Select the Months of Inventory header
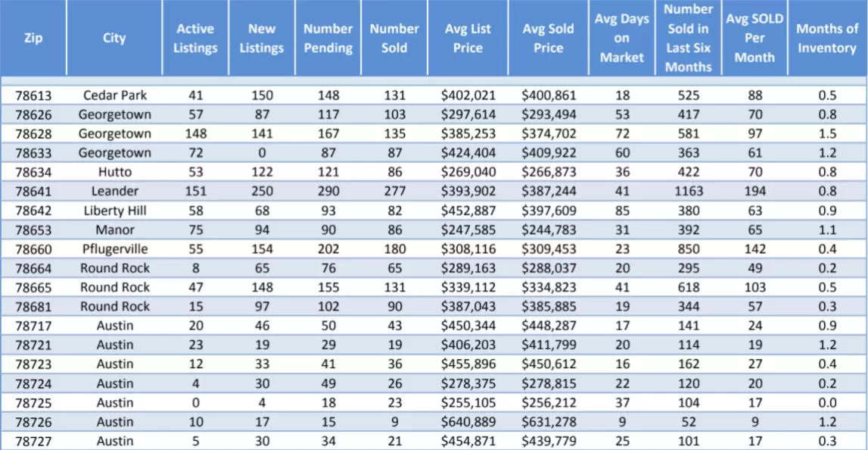This screenshot has width=868, height=450. 826,38
